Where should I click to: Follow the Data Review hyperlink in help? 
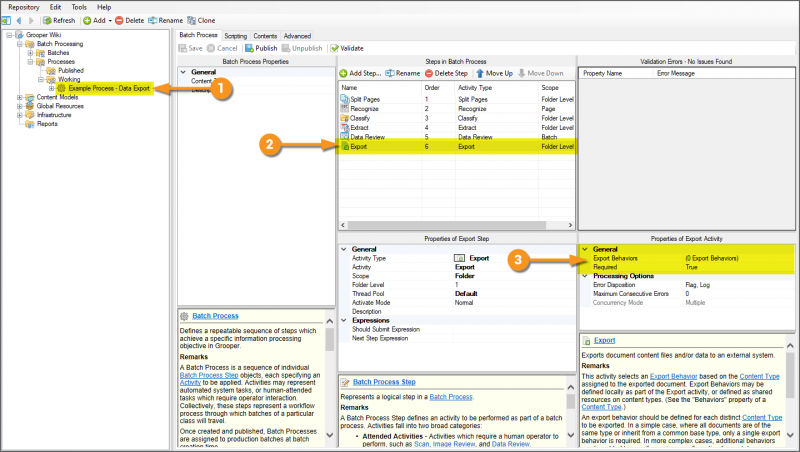[x=511, y=444]
